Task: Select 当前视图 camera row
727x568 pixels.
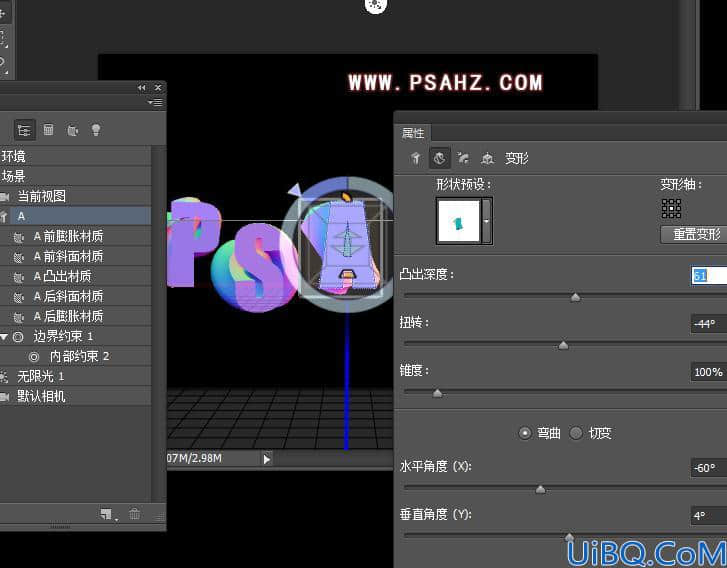Action: click(x=75, y=196)
